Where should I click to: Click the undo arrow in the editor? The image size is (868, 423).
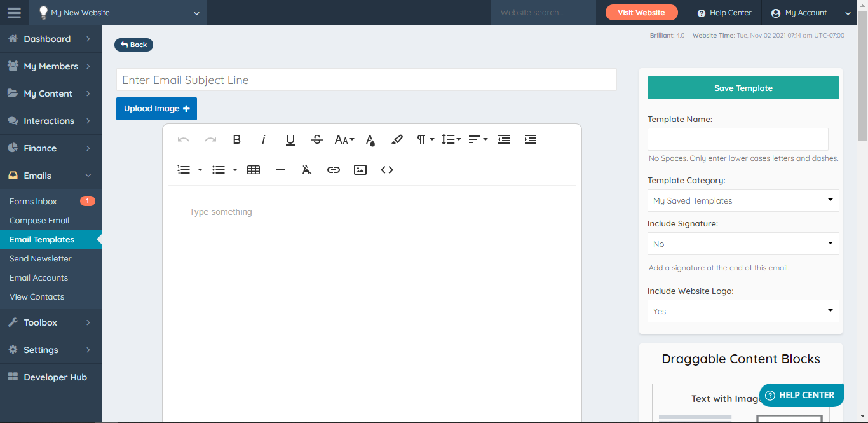(x=184, y=139)
